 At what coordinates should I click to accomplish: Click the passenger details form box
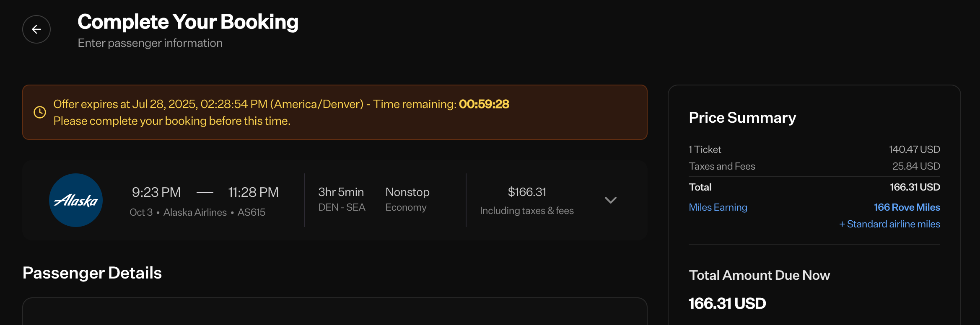click(335, 311)
